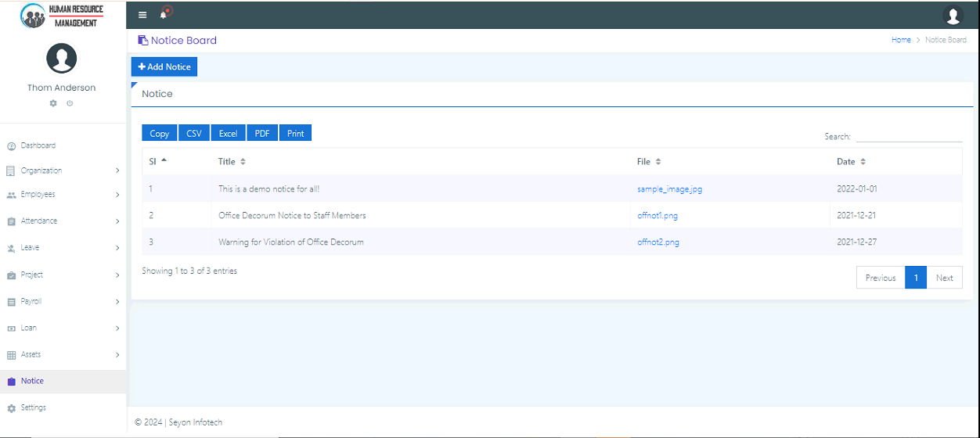The image size is (980, 438).
Task: Expand the Employees sidebar menu
Action: (x=63, y=195)
